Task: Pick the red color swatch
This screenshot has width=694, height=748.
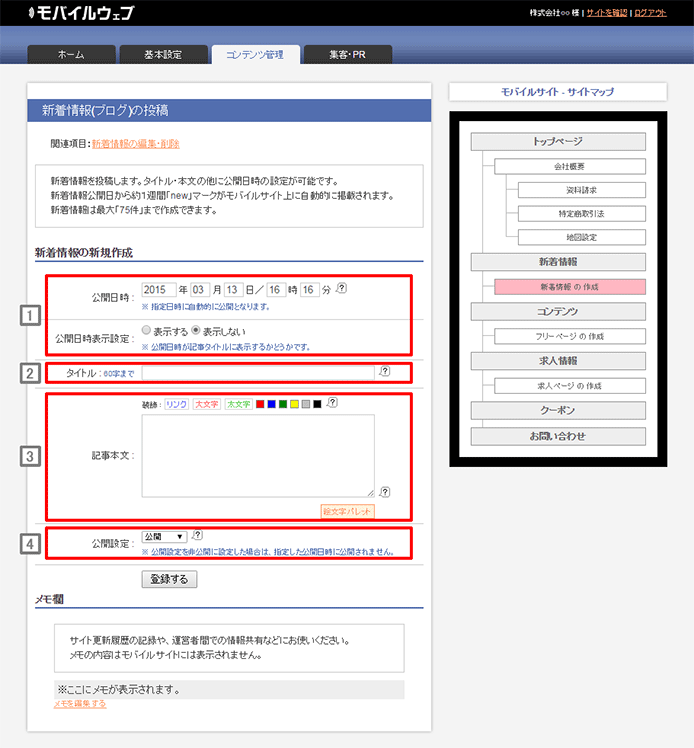Action: tap(260, 404)
